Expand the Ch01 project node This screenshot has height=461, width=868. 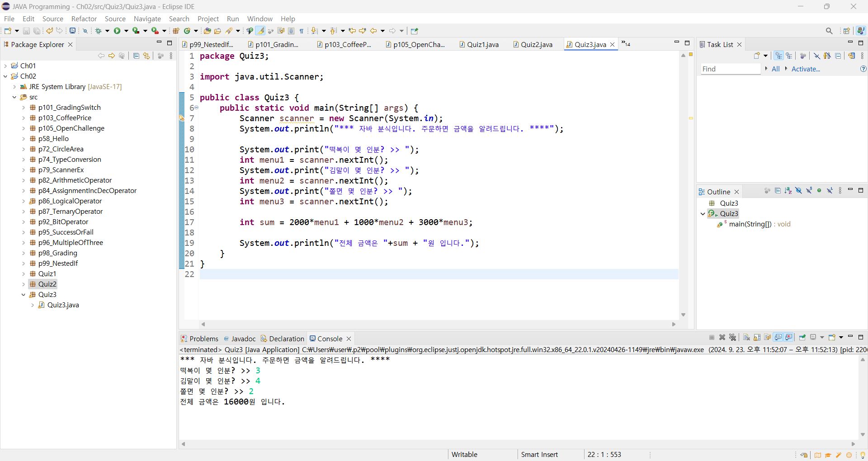[x=5, y=66]
